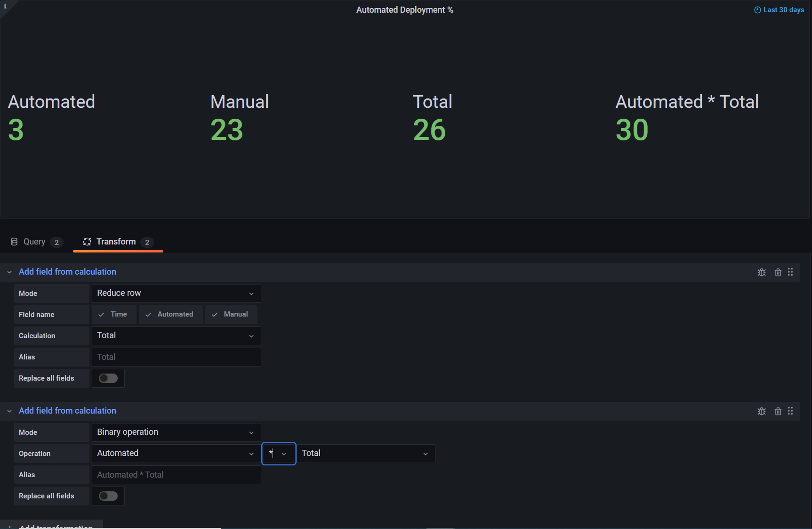Enable Replace all fields in Binary operation transformation
812x529 pixels.
coord(108,496)
